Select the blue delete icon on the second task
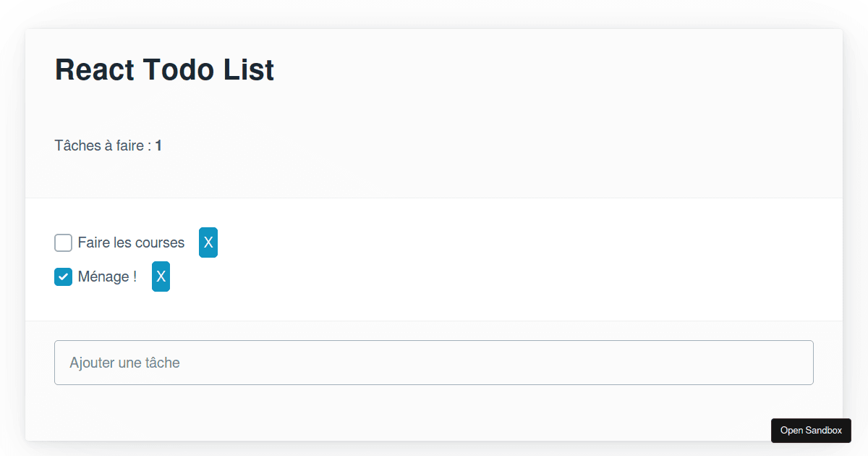This screenshot has width=868, height=456. tap(161, 276)
